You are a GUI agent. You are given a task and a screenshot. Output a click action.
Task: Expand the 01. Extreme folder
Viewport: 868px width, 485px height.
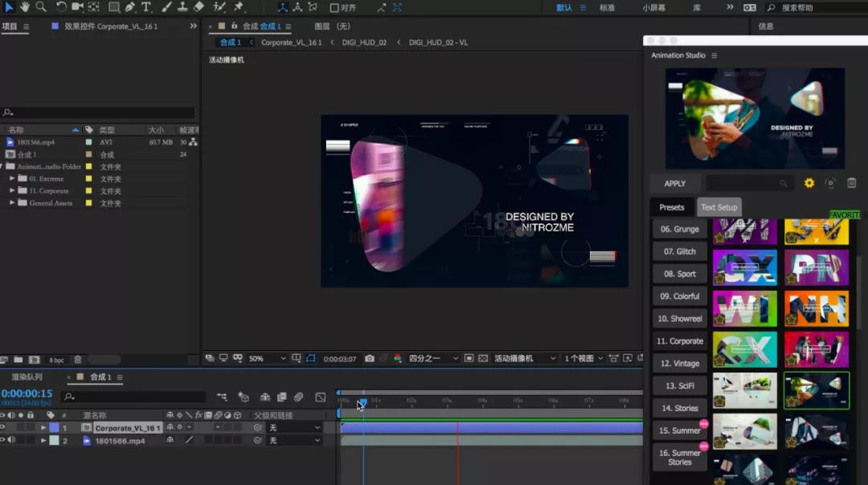tap(12, 178)
